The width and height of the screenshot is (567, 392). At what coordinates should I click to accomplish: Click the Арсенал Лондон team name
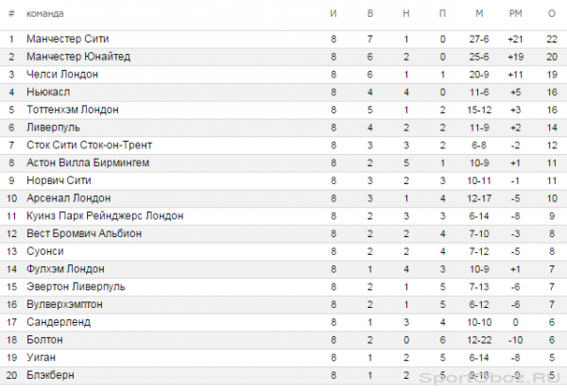[x=68, y=198]
